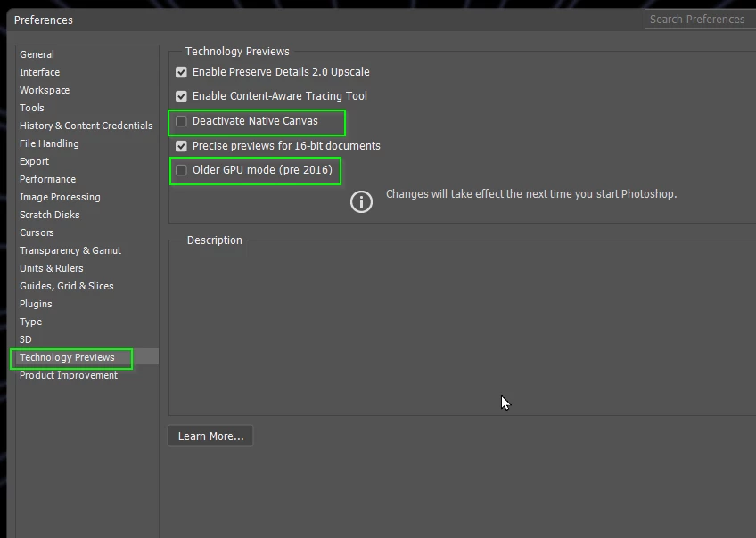Screen dimensions: 756x538
Task: Toggle Enable Content-Aware Tracing Tool checkbox
Action: point(181,96)
